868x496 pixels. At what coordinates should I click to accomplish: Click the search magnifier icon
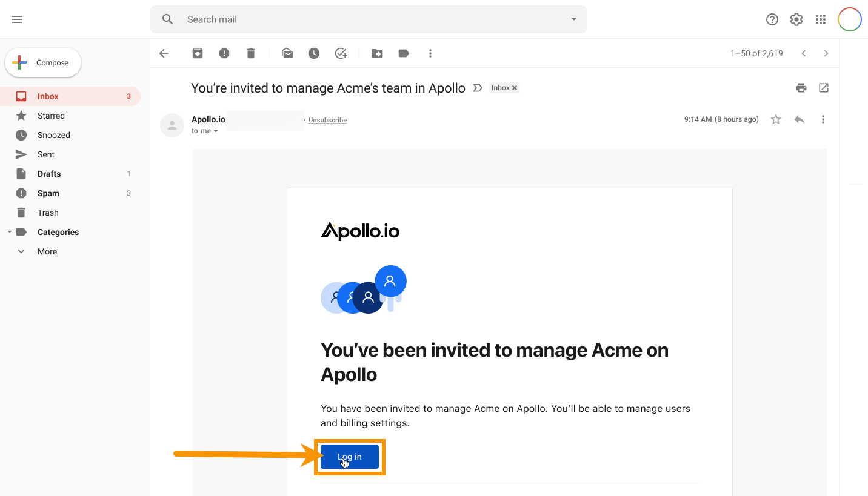(168, 19)
